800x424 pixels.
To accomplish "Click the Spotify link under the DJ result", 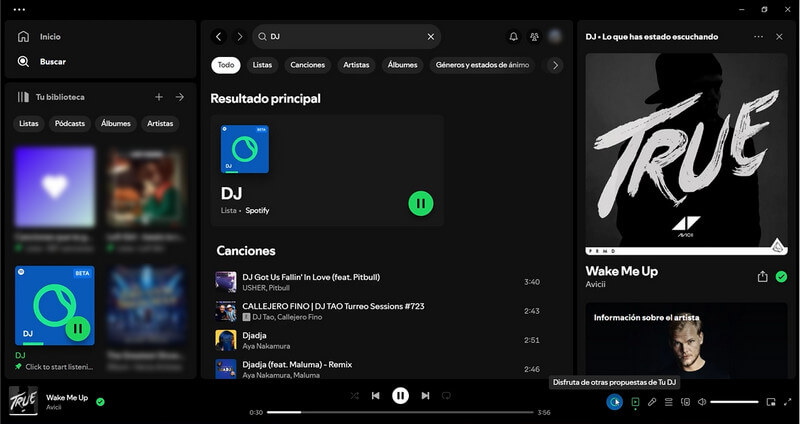I will [x=257, y=210].
